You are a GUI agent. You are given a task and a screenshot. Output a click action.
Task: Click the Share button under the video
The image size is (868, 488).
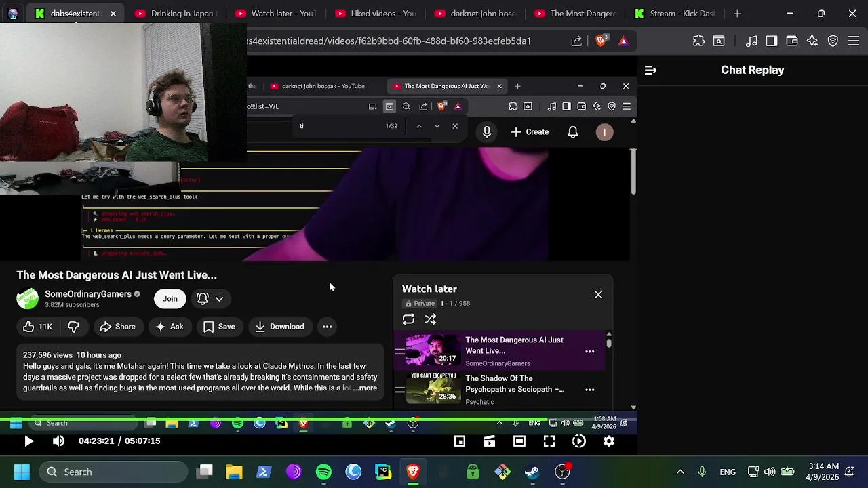tap(117, 327)
